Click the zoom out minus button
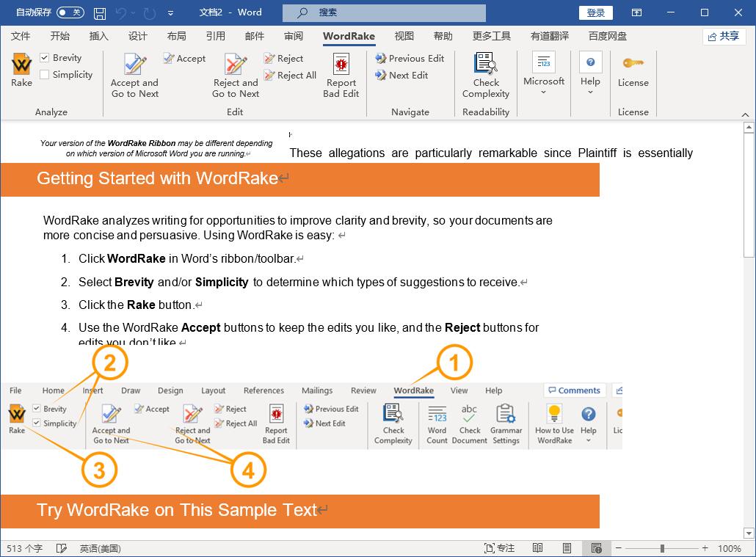This screenshot has height=557, width=756. [x=619, y=548]
